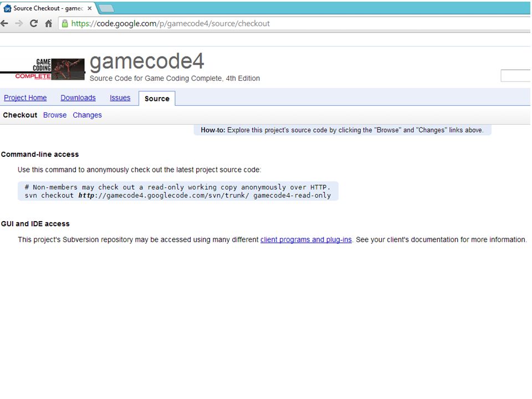Open the Changes link

click(87, 115)
